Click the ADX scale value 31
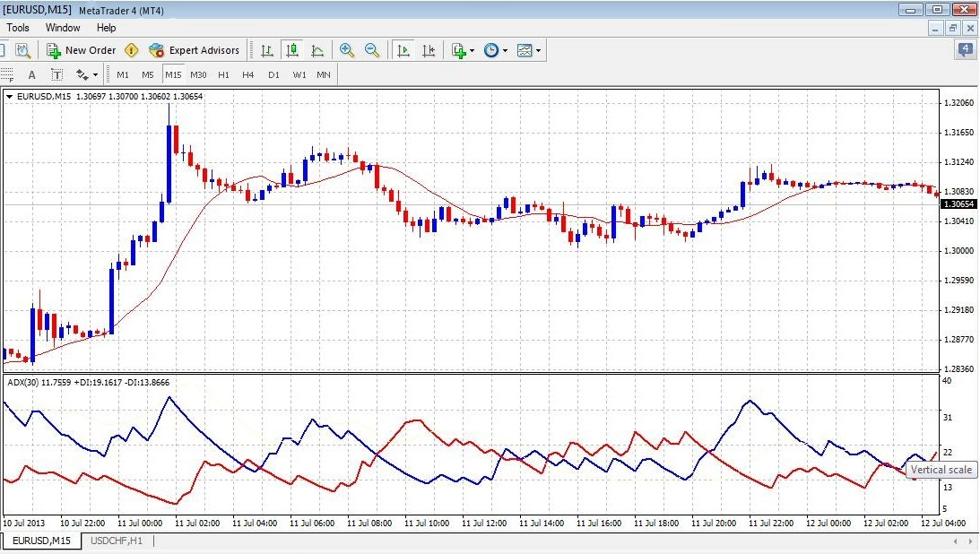The image size is (980, 554). tap(948, 417)
